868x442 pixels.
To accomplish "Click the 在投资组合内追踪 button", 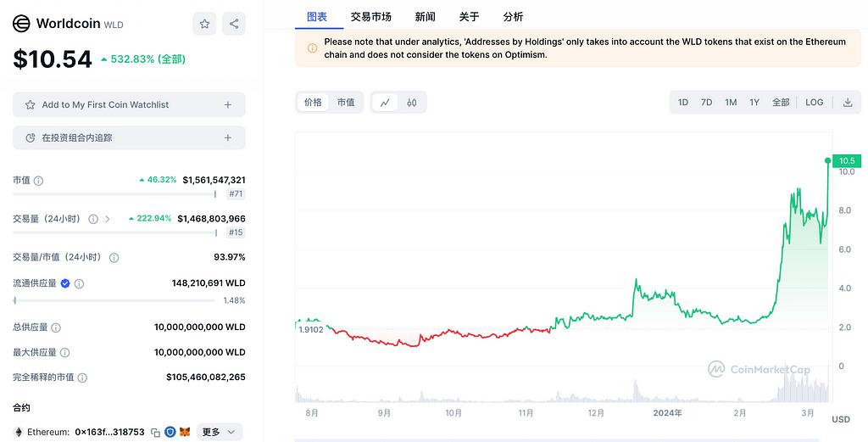I will (129, 137).
